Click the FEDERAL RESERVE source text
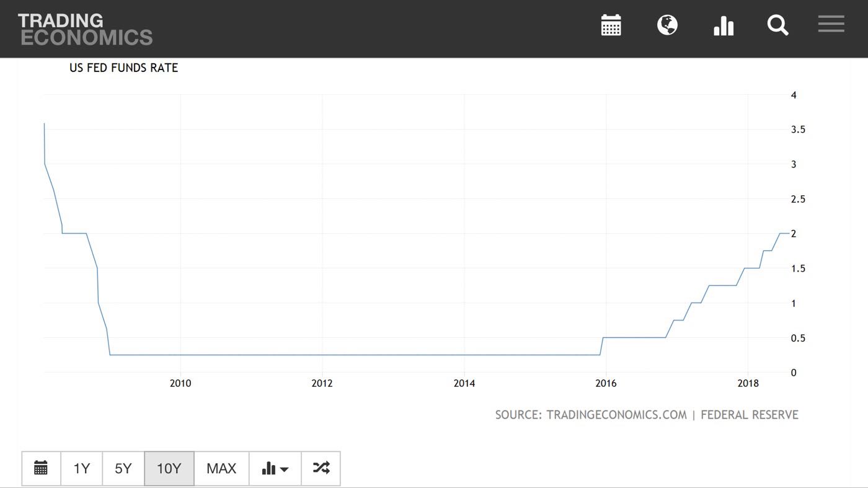The width and height of the screenshot is (868, 488). (750, 415)
